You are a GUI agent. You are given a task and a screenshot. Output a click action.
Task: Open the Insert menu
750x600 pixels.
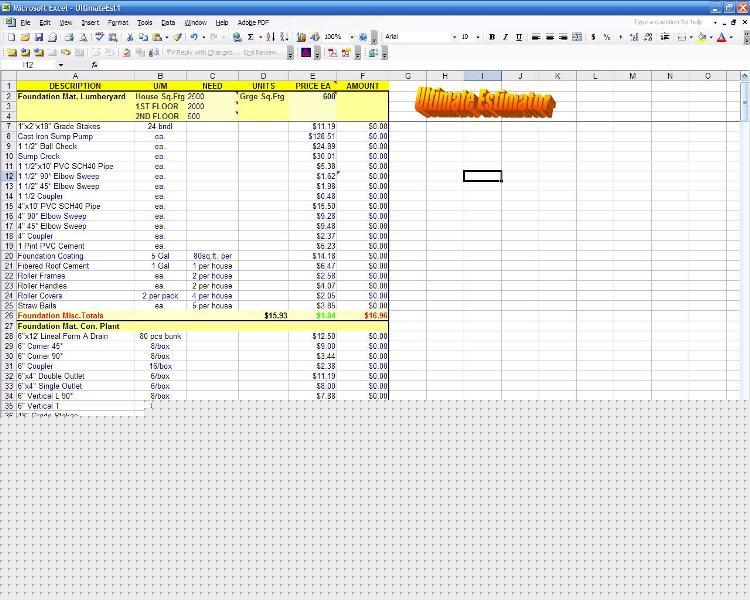tap(90, 22)
